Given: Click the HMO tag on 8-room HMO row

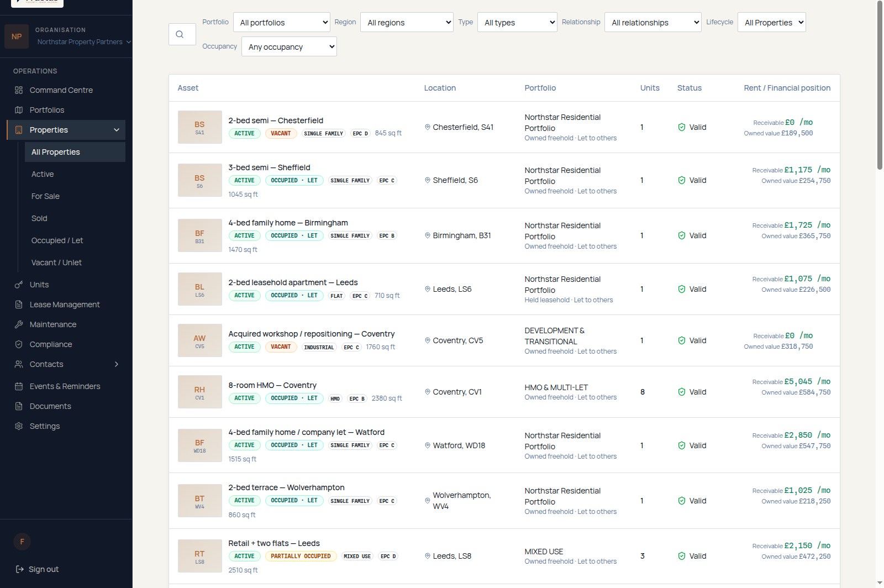Looking at the screenshot, I should (x=335, y=398).
